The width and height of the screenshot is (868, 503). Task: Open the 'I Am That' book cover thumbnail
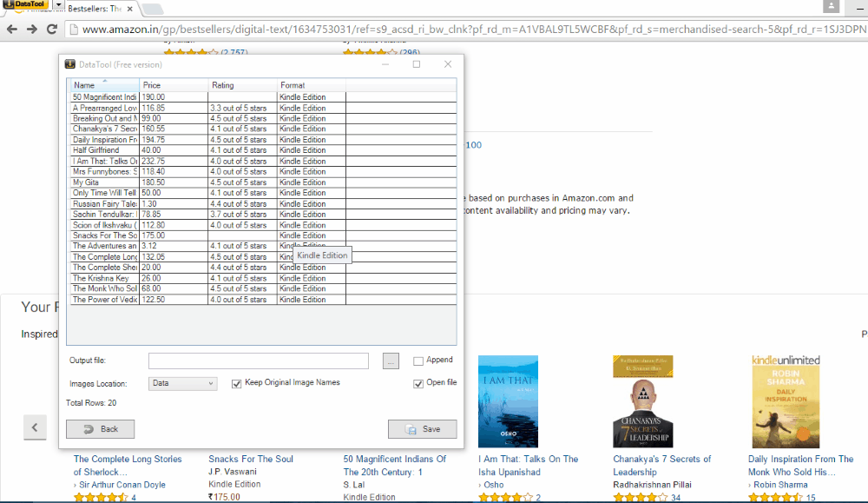[508, 401]
